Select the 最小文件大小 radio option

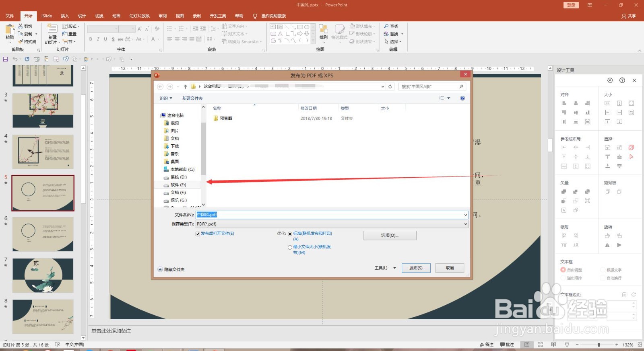click(x=290, y=247)
